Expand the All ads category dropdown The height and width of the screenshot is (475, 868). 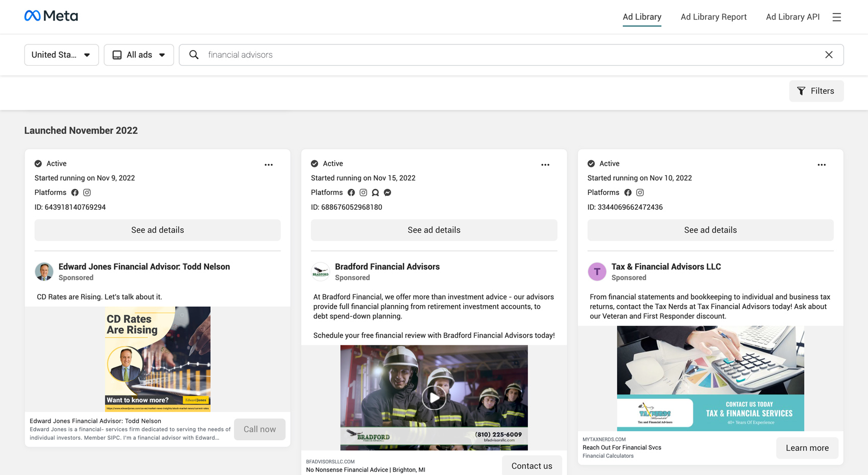click(139, 55)
